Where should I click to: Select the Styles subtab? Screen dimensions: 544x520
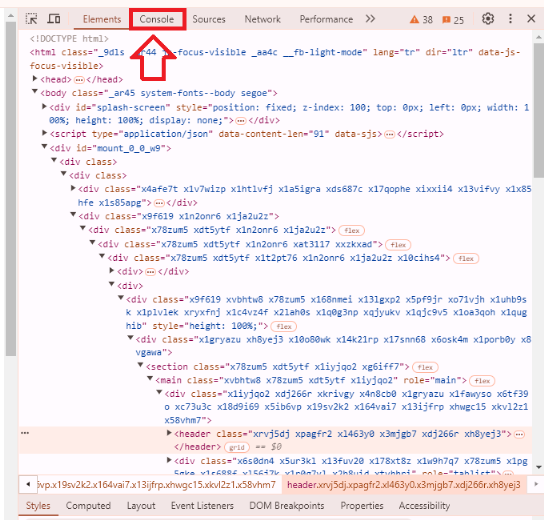[38, 505]
